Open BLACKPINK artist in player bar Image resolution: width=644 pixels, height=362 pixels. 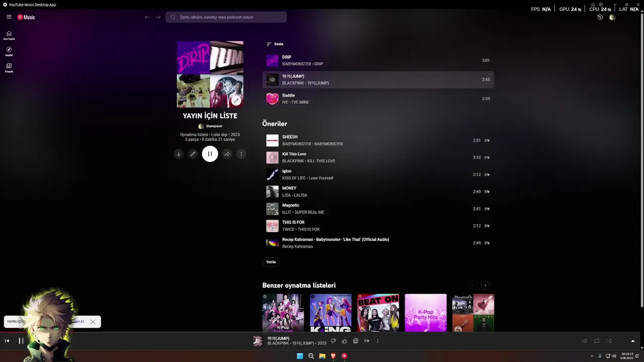coord(278,343)
